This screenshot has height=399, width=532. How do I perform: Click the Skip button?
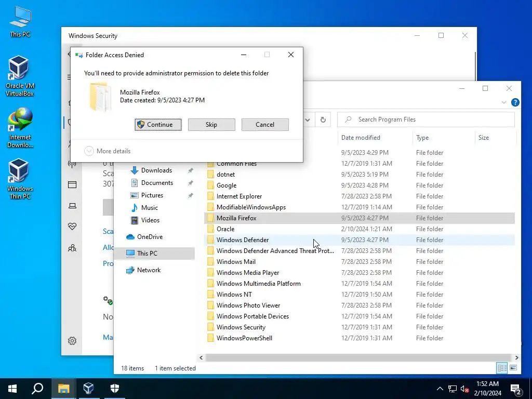pyautogui.click(x=211, y=125)
